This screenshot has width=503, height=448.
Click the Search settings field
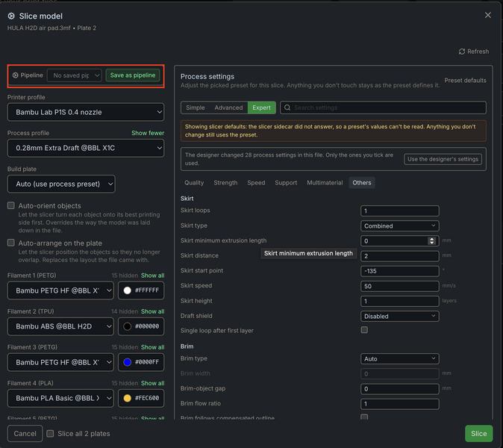pyautogui.click(x=384, y=108)
